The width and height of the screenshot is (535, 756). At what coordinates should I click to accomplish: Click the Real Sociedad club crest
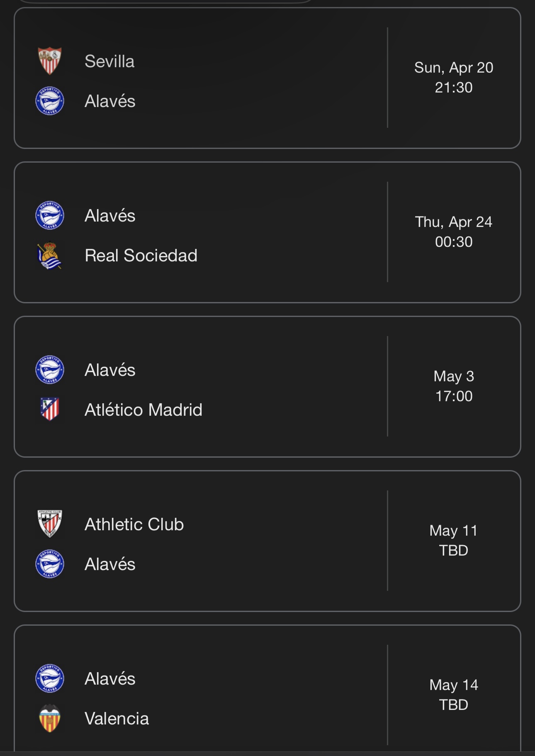(50, 256)
